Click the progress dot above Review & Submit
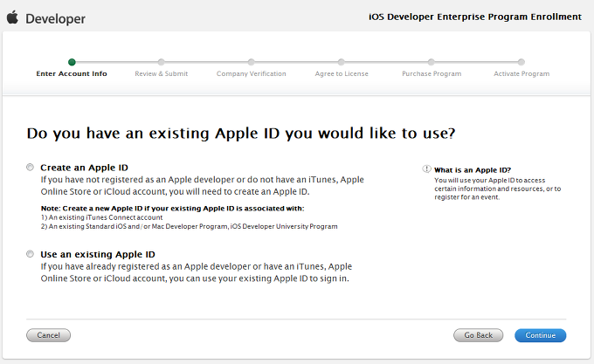The width and height of the screenshot is (594, 364). tap(162, 62)
